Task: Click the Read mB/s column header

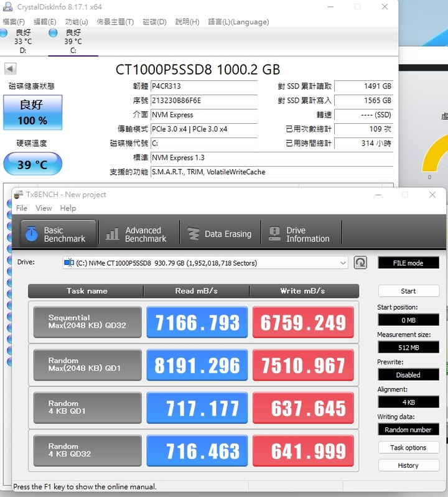Action: pos(196,290)
